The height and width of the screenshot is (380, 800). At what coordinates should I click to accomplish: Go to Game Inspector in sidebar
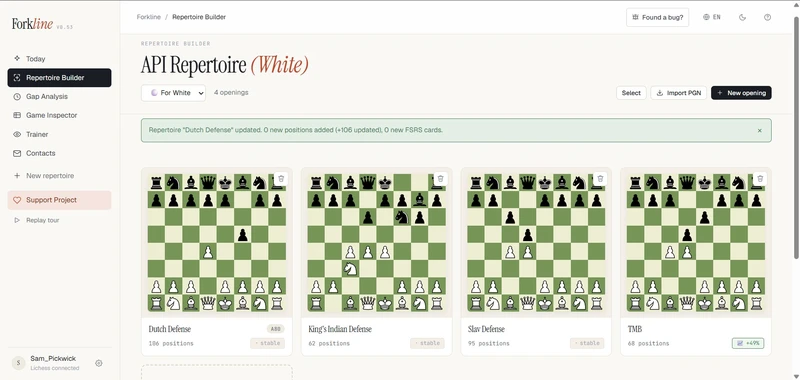[x=59, y=115]
